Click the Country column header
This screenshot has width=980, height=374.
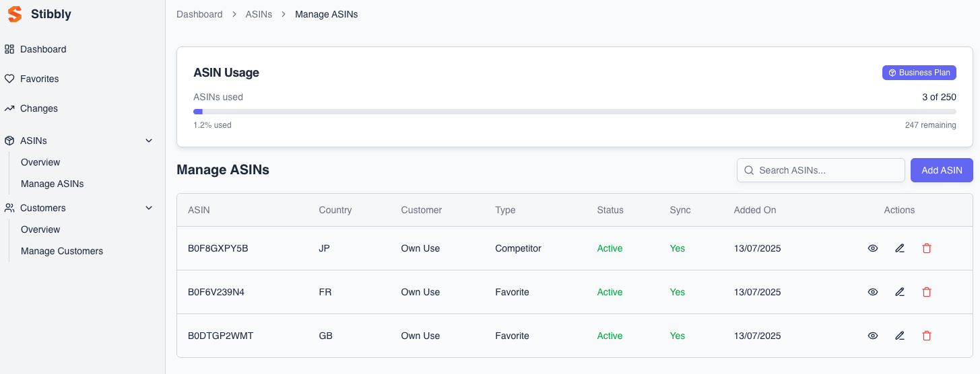[x=335, y=210]
